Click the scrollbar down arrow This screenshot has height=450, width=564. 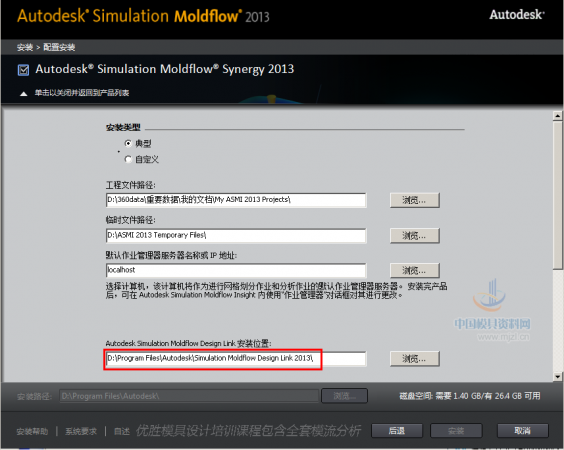click(558, 377)
